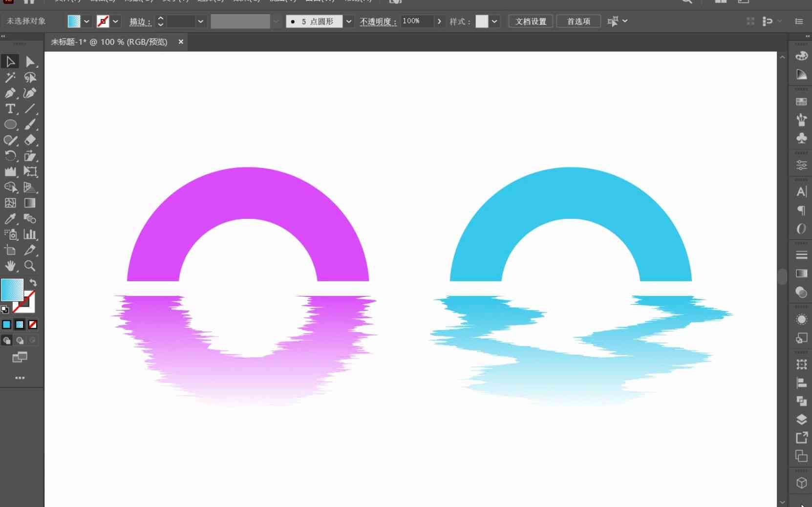
Task: Adjust stroke weight stepper arrows
Action: [160, 21]
